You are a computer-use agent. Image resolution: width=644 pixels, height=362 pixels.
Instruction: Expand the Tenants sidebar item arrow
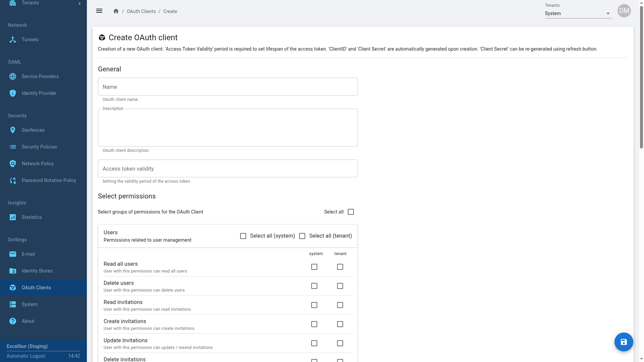(79, 3)
